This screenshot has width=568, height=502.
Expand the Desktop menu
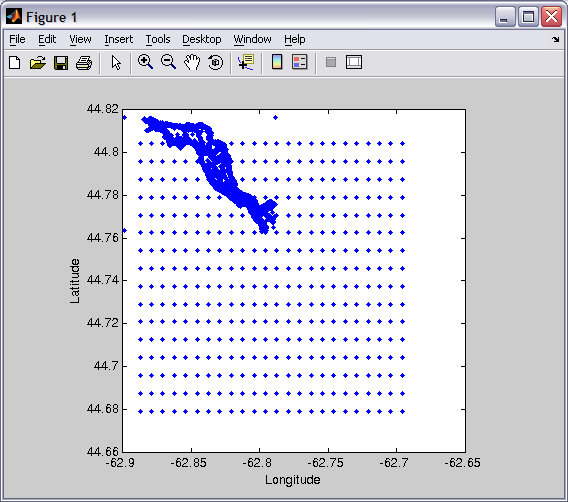coord(201,39)
